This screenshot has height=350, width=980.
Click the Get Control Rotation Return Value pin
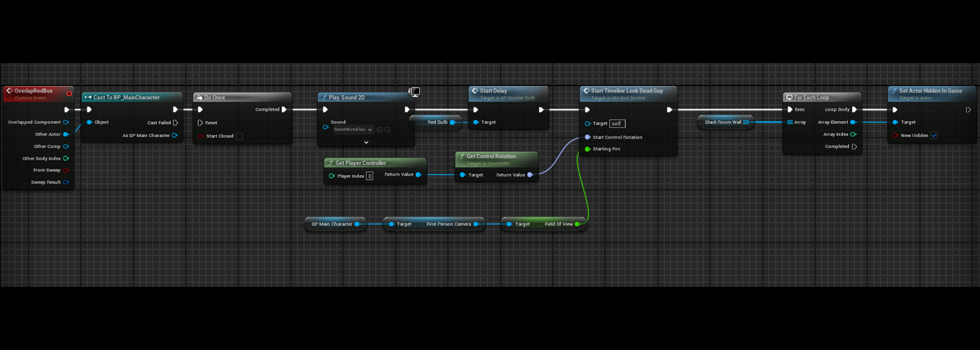click(530, 174)
